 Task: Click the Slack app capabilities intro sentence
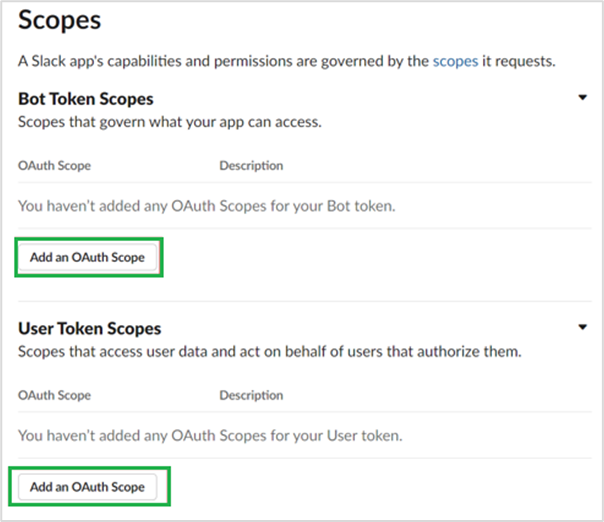(x=224, y=62)
